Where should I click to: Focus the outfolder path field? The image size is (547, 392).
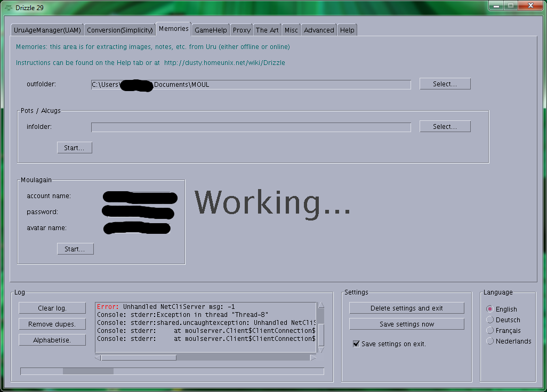(251, 85)
